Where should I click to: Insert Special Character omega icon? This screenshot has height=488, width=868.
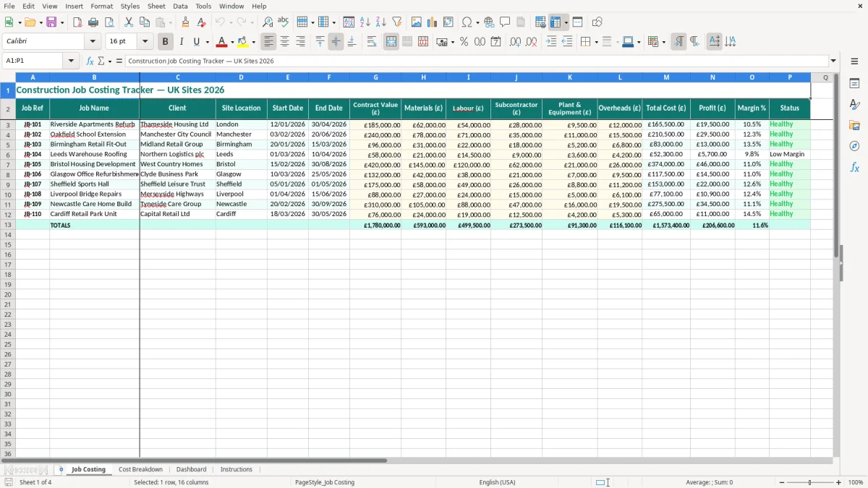point(467,22)
